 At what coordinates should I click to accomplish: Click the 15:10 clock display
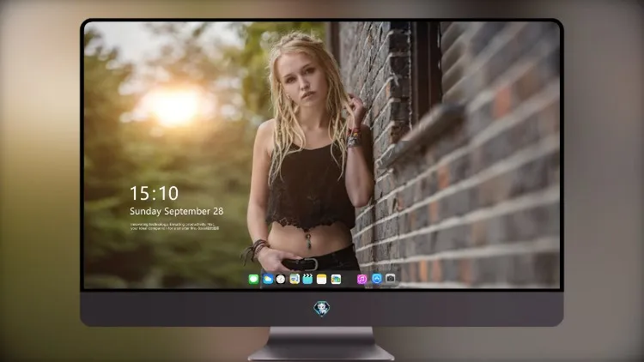coord(154,193)
